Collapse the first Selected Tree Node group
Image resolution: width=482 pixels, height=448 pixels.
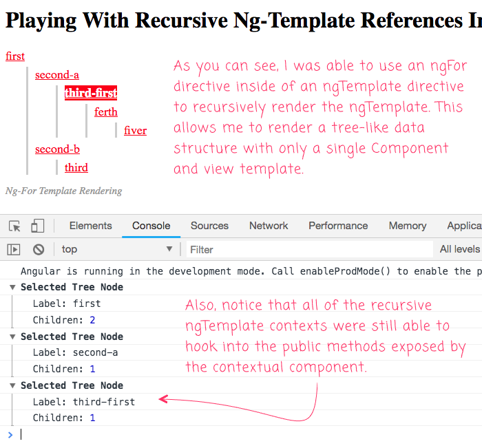(12, 287)
